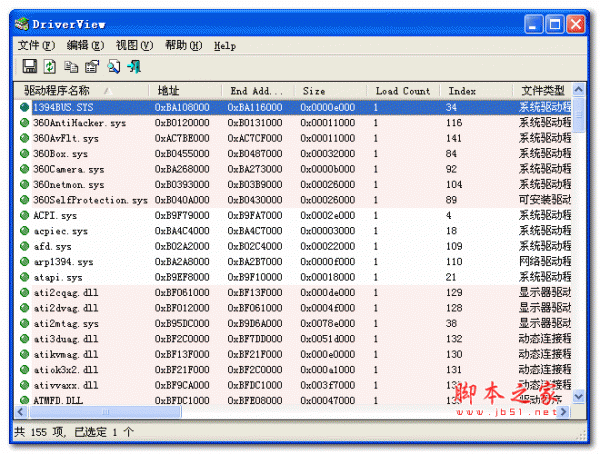
Task: Sort by 驱动程序名称 column header
Action: (82, 91)
